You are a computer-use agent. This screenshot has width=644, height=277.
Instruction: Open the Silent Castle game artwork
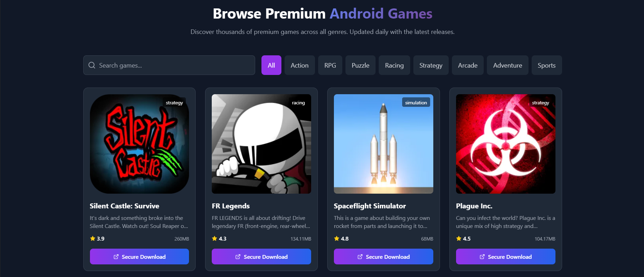139,144
